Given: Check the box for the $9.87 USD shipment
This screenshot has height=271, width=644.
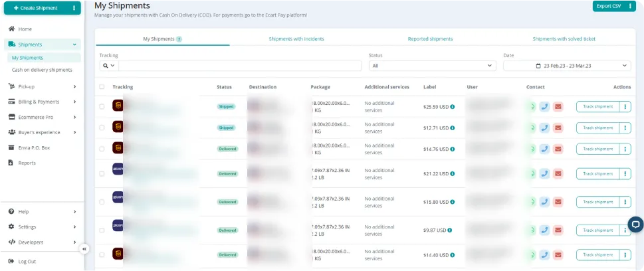Looking at the screenshot, I should coord(102,230).
